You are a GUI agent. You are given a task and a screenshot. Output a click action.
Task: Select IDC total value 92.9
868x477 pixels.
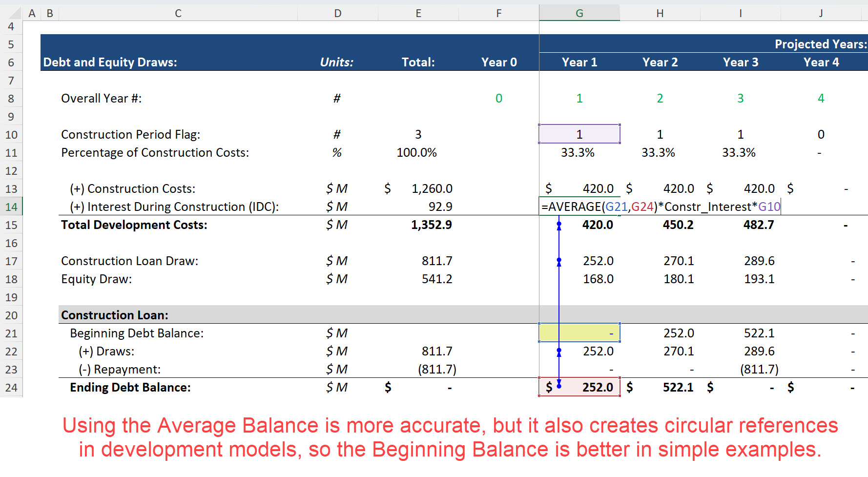pos(440,207)
